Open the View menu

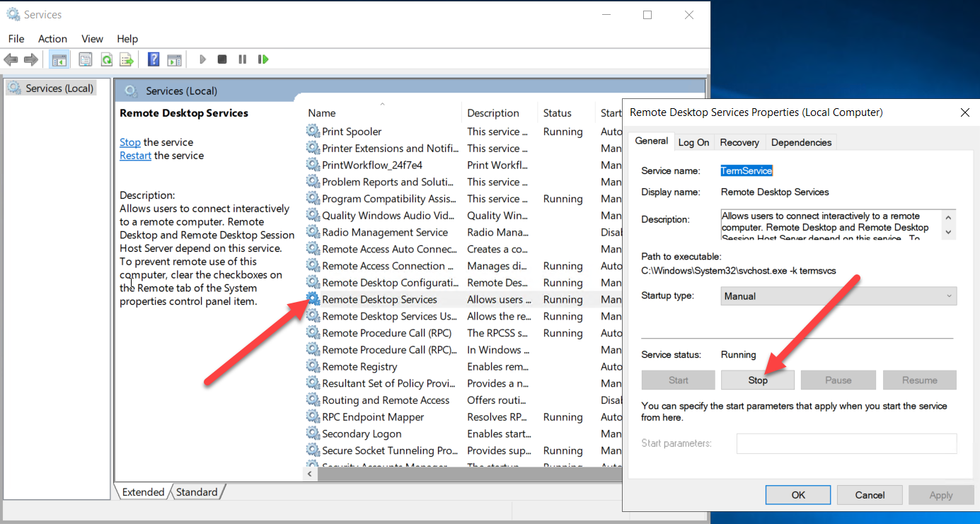92,39
